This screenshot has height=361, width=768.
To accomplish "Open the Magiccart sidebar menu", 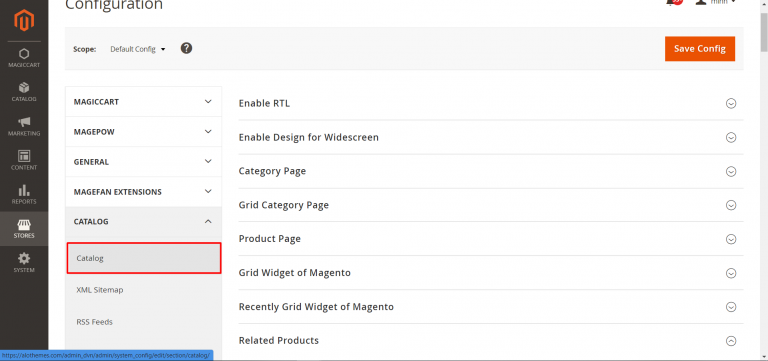I will coord(24,58).
